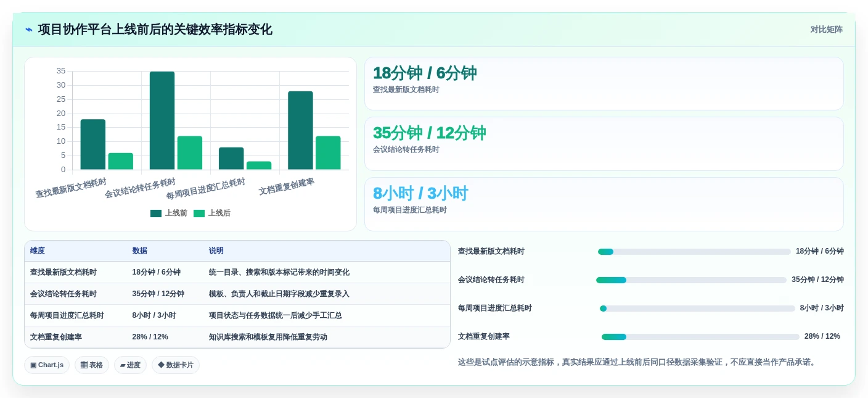Click the 维度 table column header

[x=38, y=251]
